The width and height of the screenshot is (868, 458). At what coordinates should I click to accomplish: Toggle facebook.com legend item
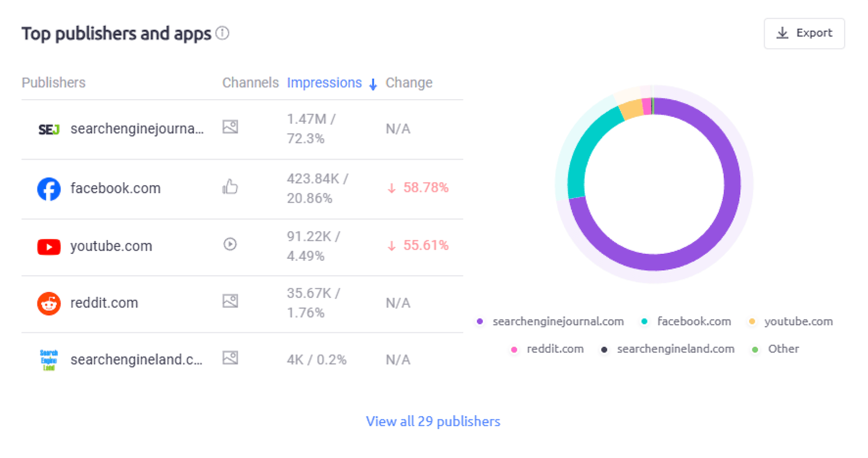[x=687, y=322]
